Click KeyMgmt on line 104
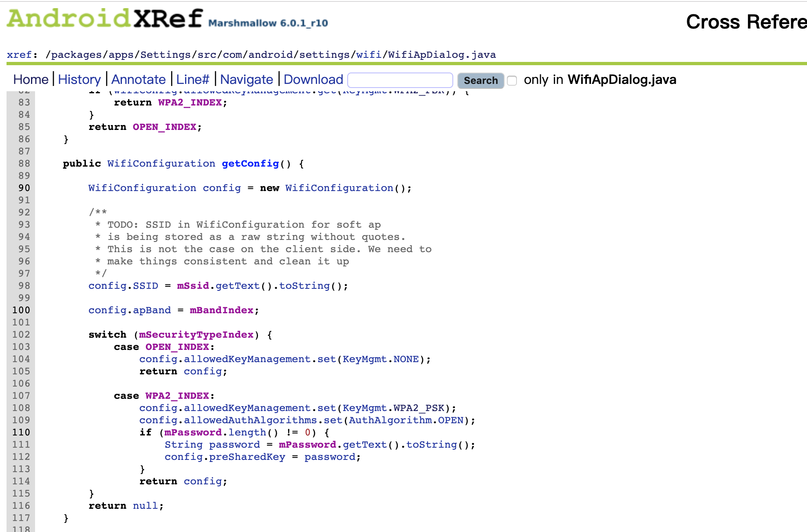Viewport: 807px width, 532px height. pos(364,359)
